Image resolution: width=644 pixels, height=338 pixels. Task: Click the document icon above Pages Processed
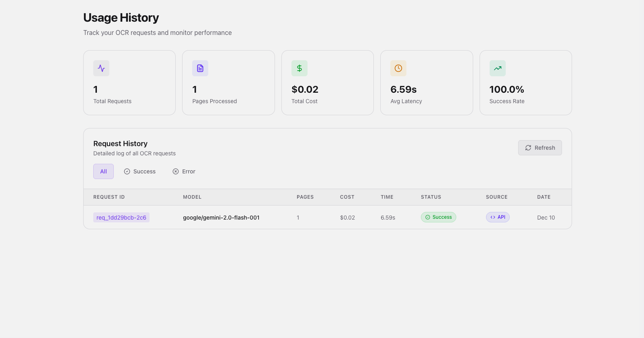click(x=200, y=68)
